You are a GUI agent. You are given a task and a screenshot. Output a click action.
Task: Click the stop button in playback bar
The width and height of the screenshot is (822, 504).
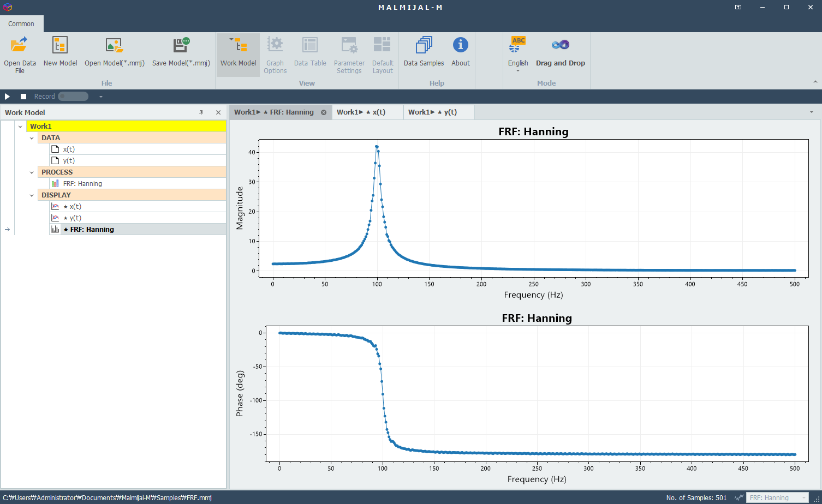point(23,97)
